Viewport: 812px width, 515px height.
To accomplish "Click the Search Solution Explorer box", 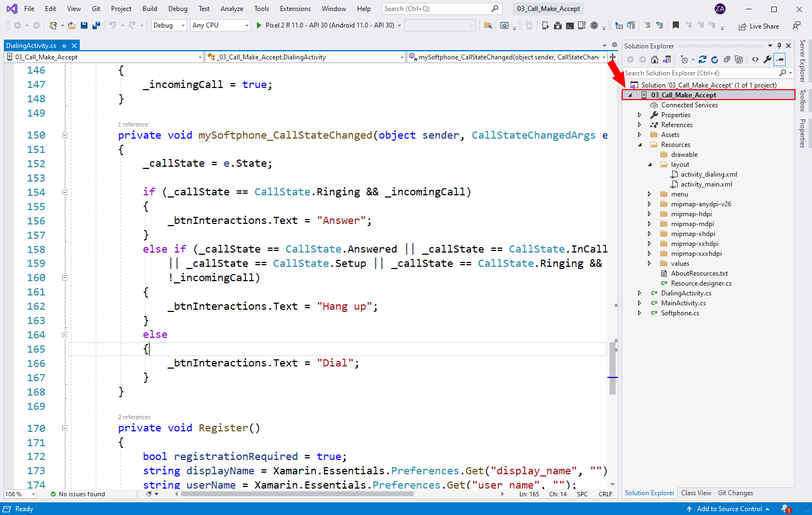I will tap(704, 73).
